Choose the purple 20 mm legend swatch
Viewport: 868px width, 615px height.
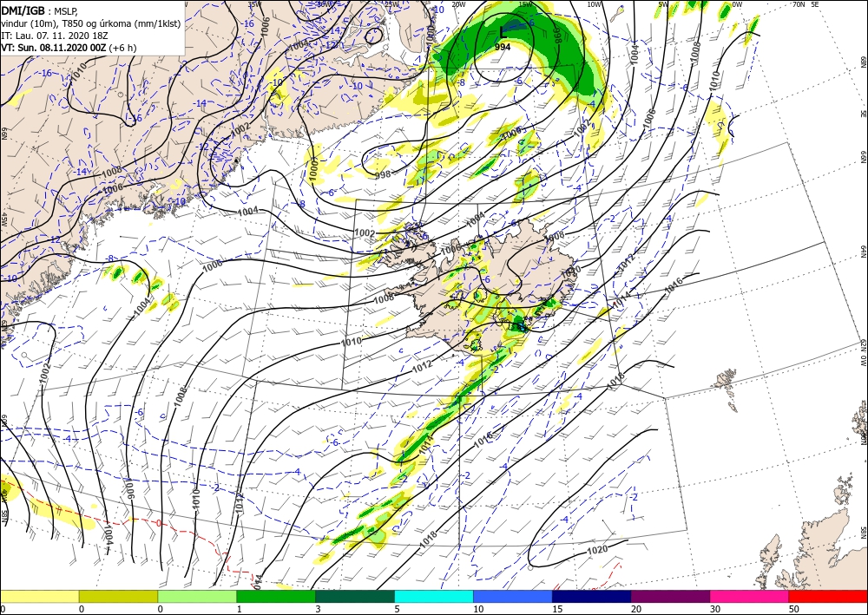(670, 596)
